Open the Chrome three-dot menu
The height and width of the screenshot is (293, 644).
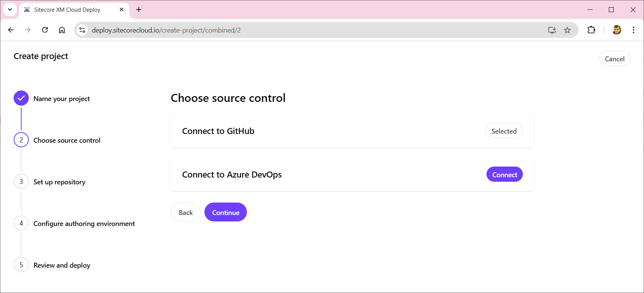click(x=633, y=30)
